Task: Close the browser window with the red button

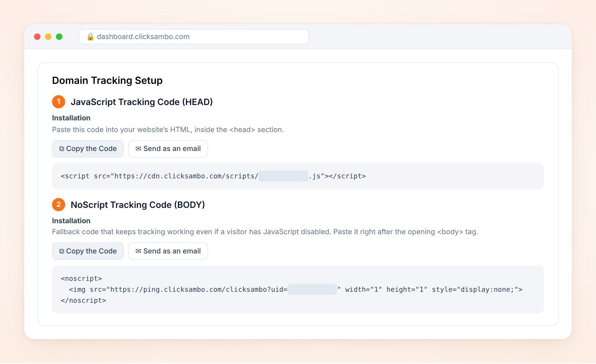Action: pos(37,37)
